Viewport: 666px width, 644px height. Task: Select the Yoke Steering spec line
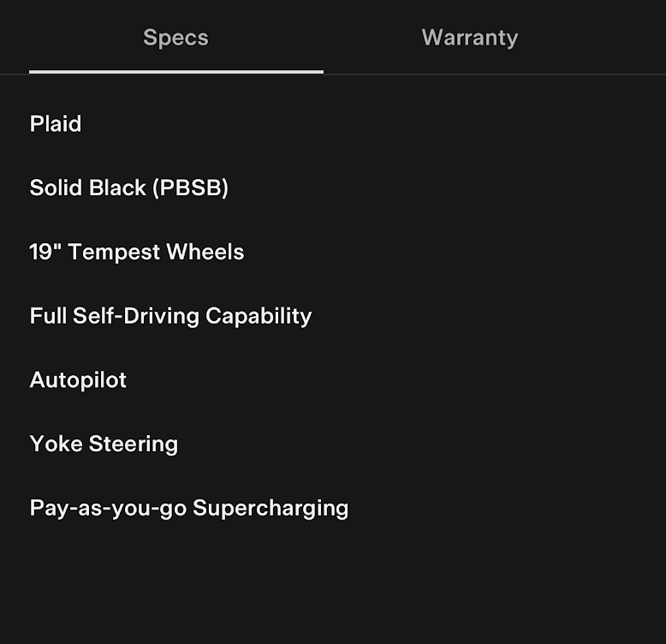tap(104, 444)
